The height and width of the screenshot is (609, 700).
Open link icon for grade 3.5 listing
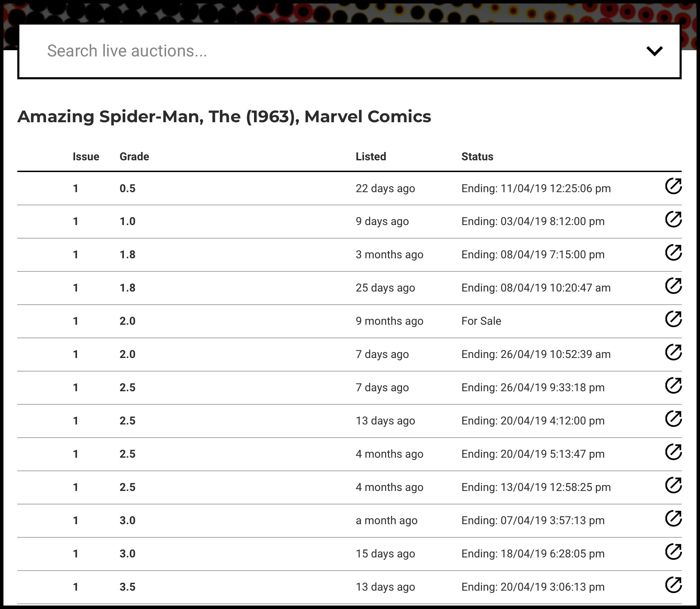click(x=673, y=585)
